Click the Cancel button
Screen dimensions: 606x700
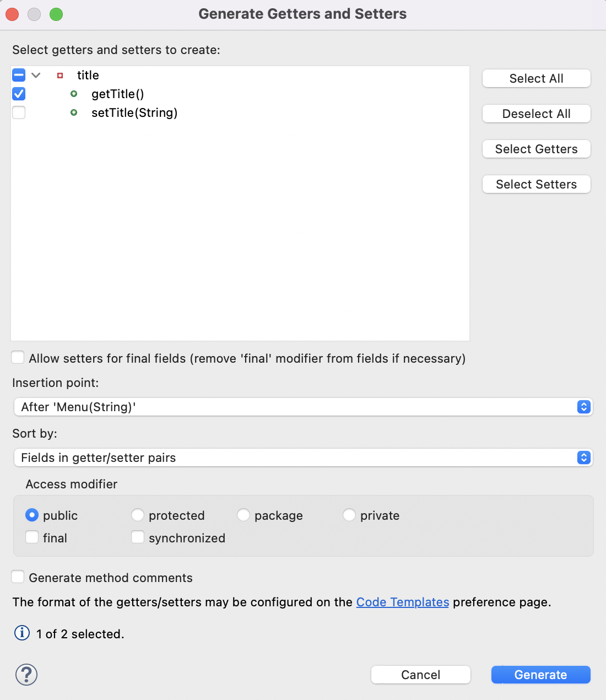click(421, 675)
